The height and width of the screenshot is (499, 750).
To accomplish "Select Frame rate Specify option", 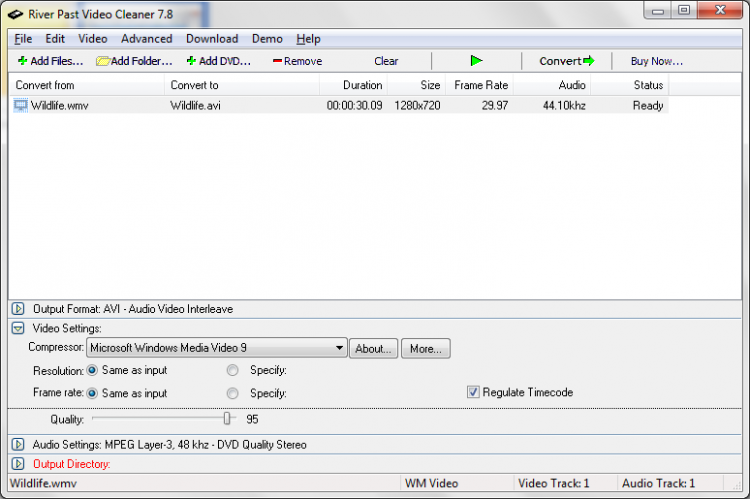I will 232,393.
